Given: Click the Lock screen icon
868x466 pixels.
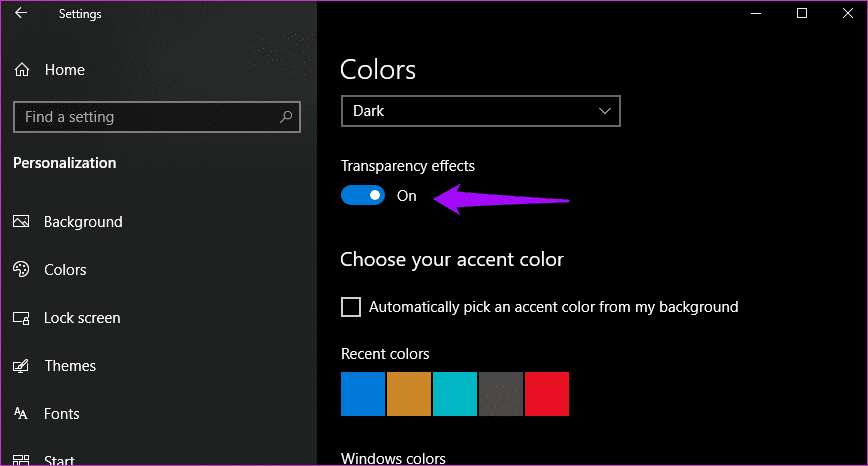Looking at the screenshot, I should (x=21, y=318).
